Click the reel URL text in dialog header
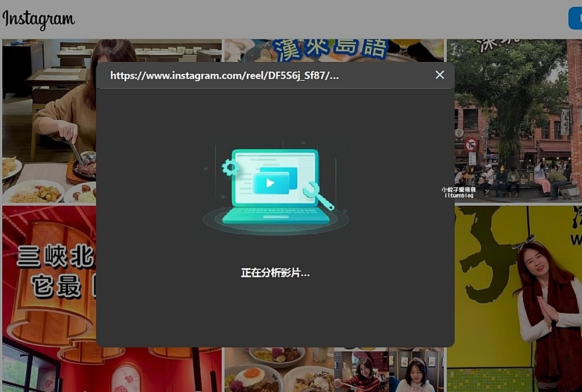 (x=224, y=76)
